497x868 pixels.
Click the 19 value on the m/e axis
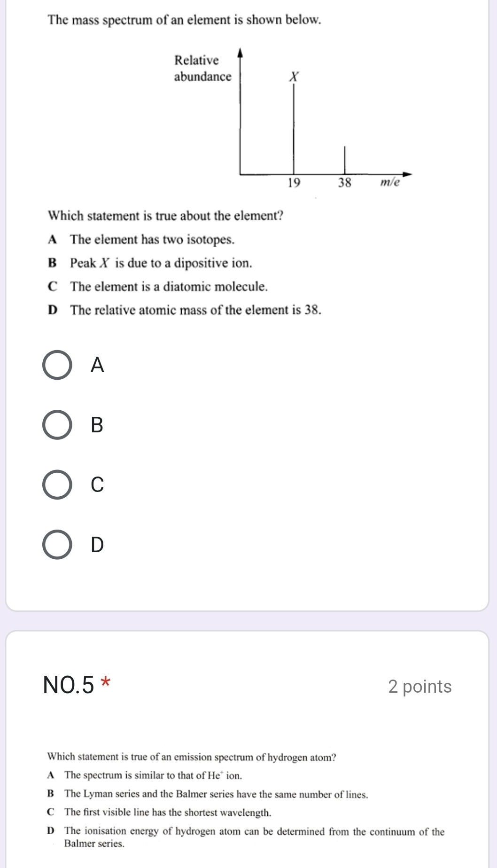pyautogui.click(x=294, y=183)
